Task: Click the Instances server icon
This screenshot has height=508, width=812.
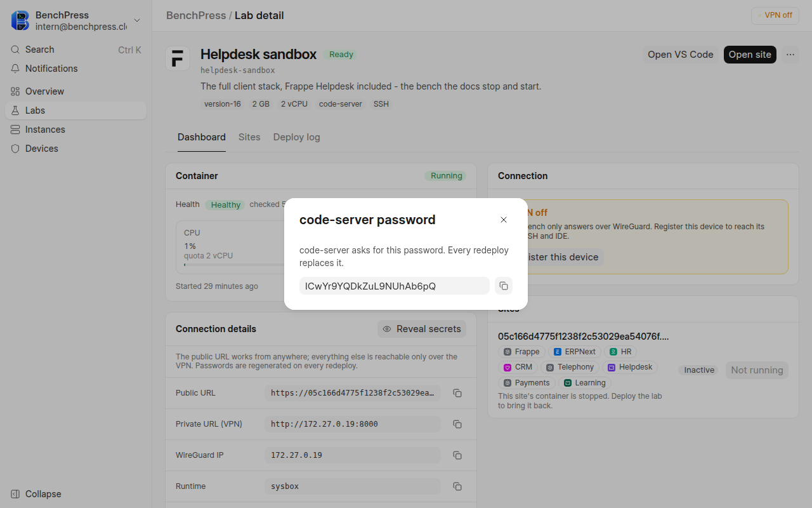Action: pos(15,130)
